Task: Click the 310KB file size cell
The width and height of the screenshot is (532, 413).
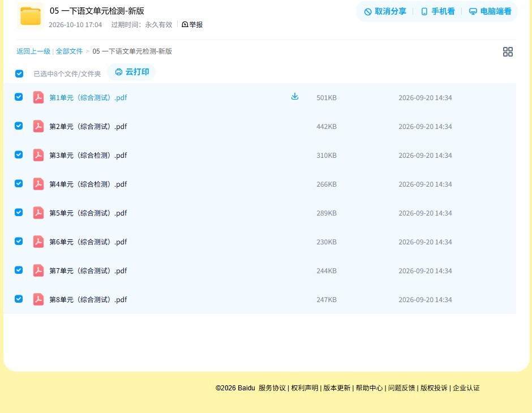Action: coord(327,155)
